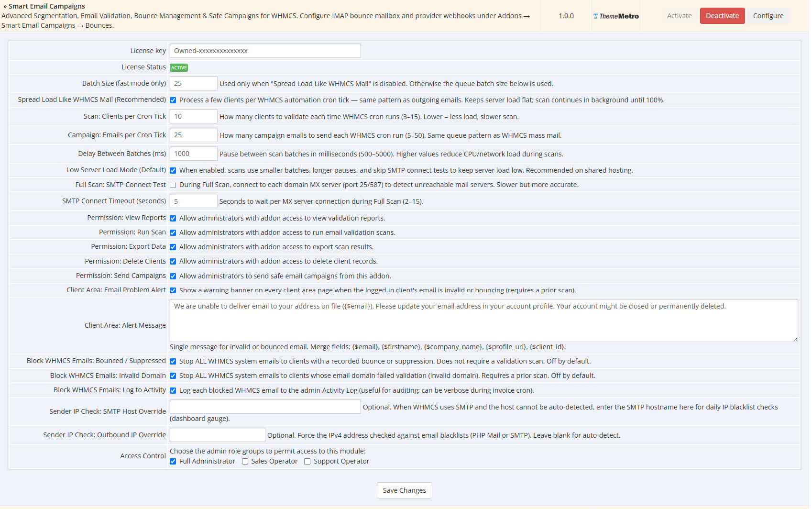Toggle Permission Delete Clients checkbox
812x509 pixels.
point(173,261)
